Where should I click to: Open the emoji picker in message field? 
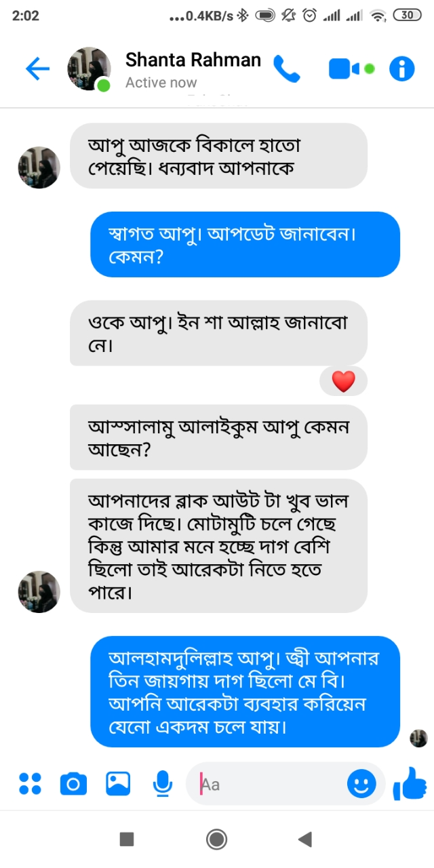click(361, 784)
